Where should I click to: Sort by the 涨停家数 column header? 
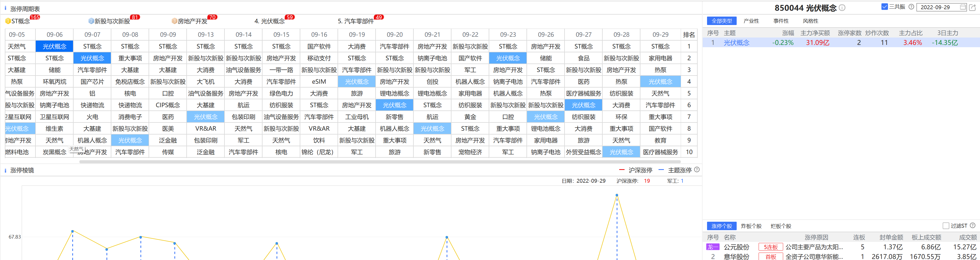pyautogui.click(x=850, y=33)
